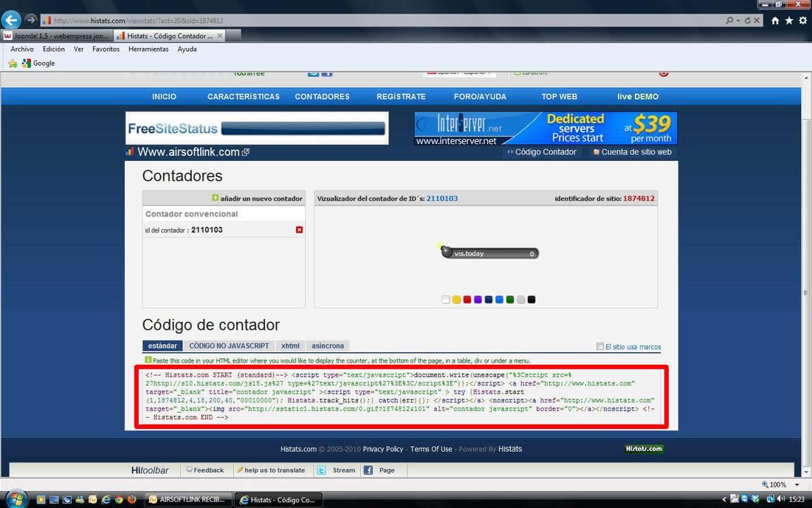
Task: Click 'añadir un nuevo contador' link
Action: click(x=261, y=199)
